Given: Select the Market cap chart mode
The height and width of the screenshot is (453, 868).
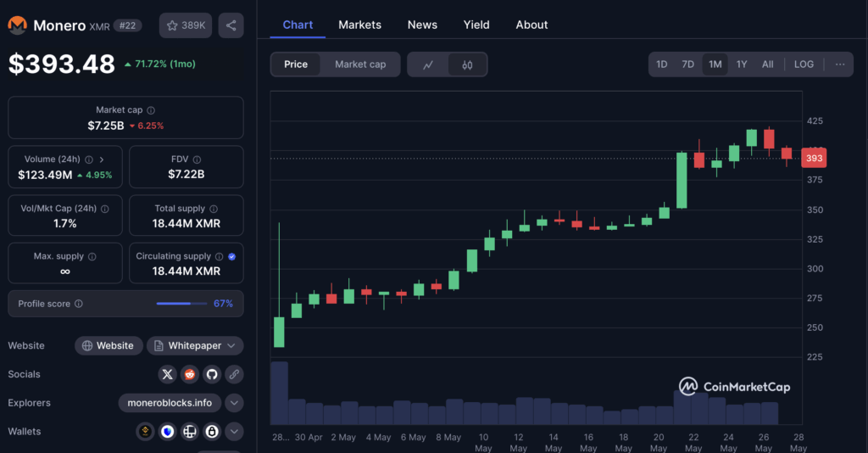Looking at the screenshot, I should [x=360, y=64].
